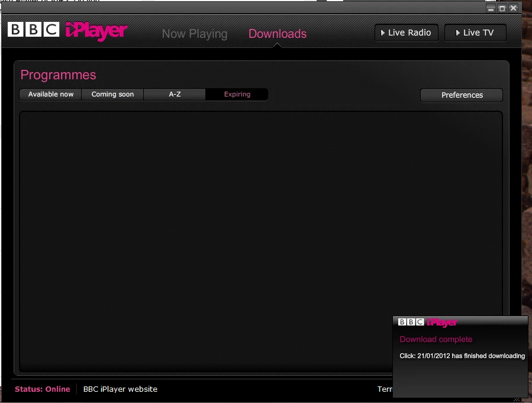
Task: Click the window resize grip icon
Action: (x=517, y=400)
